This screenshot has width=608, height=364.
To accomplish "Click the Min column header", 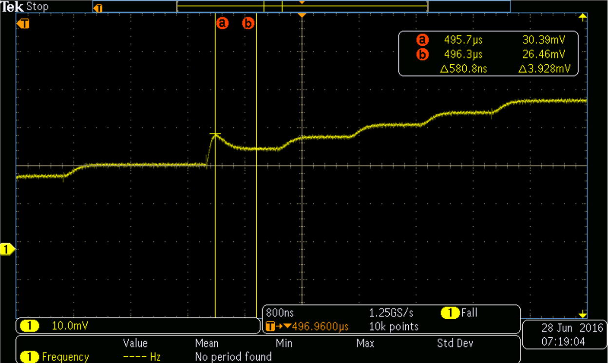I will pos(284,344).
